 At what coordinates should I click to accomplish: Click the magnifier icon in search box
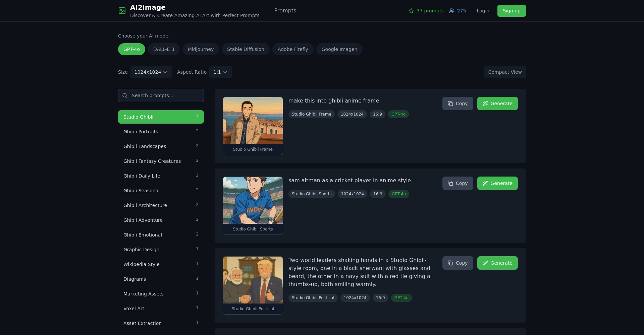[x=125, y=95]
